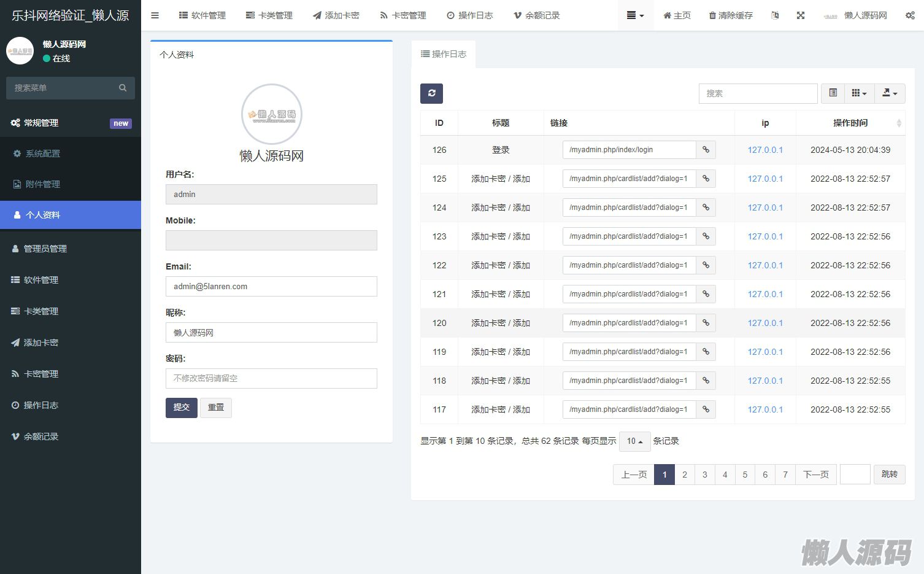The image size is (924, 574).
Task: Sort by the 操作时间 column header
Action: pyautogui.click(x=850, y=123)
